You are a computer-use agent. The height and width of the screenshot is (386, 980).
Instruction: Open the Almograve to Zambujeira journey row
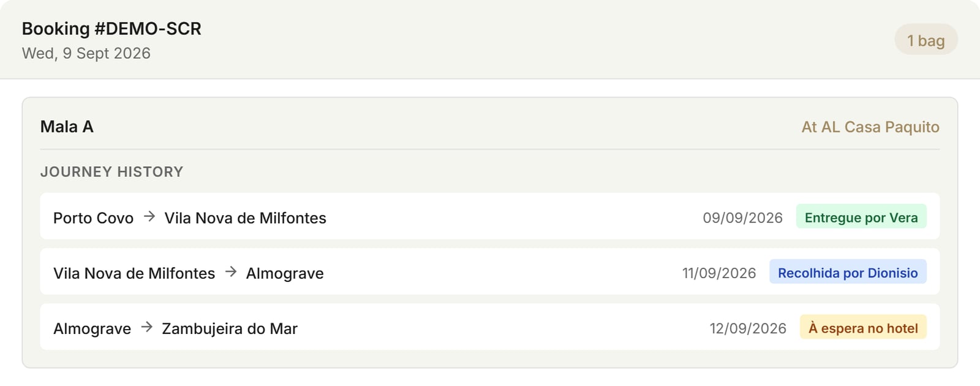click(x=490, y=327)
